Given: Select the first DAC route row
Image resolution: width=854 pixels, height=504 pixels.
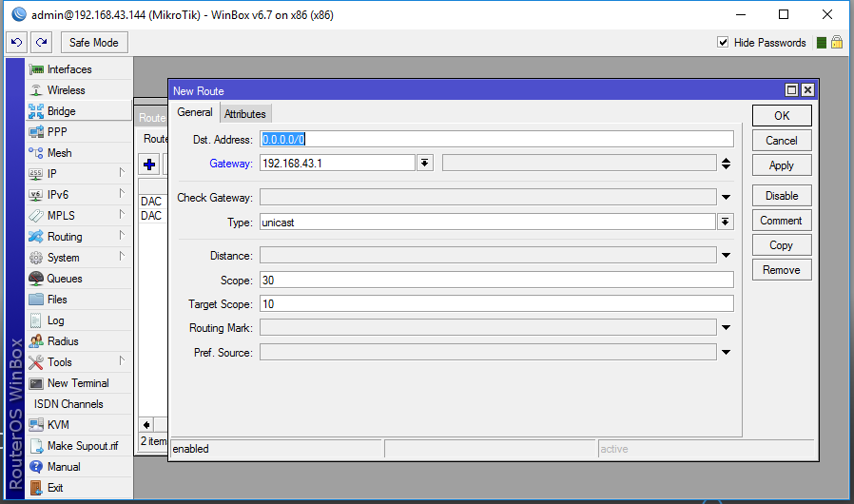Looking at the screenshot, I should pyautogui.click(x=153, y=201).
